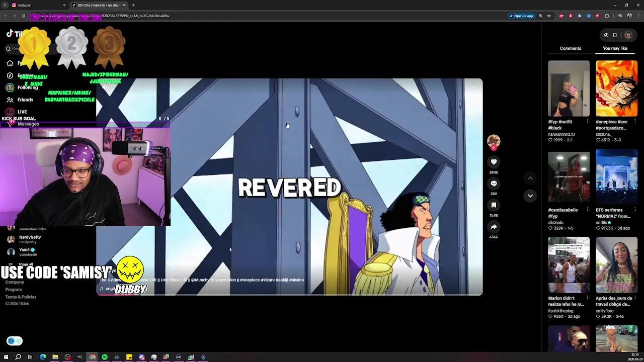The width and height of the screenshot is (644, 362).
Task: Launch Microsoft Edge from the taskbar
Action: 43,357
